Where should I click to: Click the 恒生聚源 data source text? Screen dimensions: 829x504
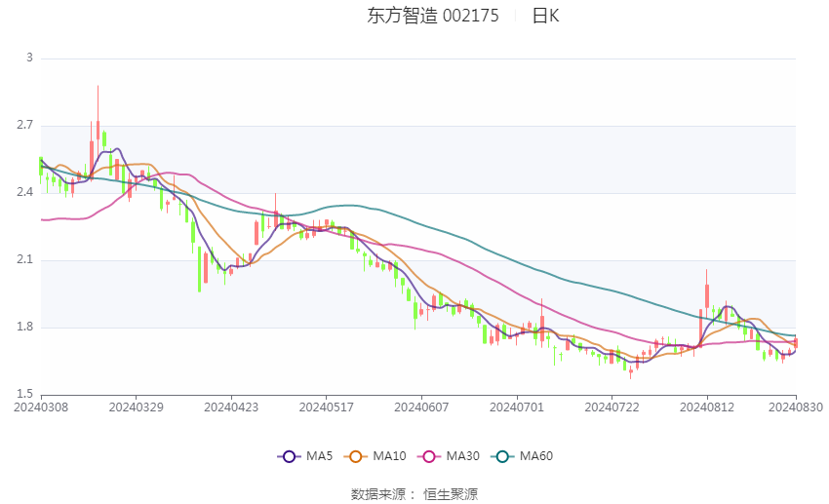point(450,494)
